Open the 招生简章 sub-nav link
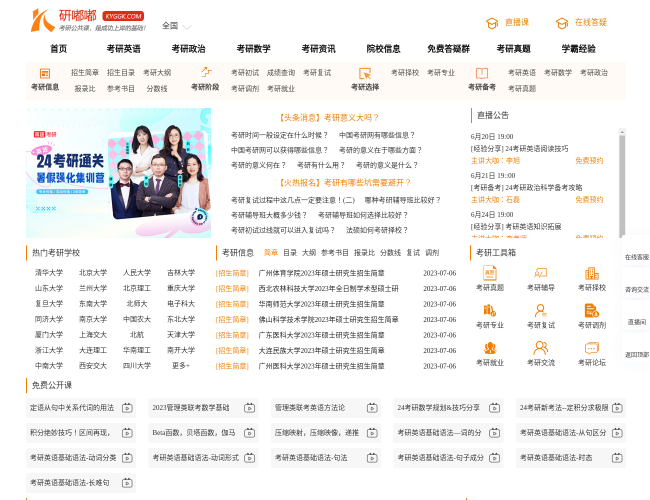The width and height of the screenshot is (650, 500). (x=85, y=73)
